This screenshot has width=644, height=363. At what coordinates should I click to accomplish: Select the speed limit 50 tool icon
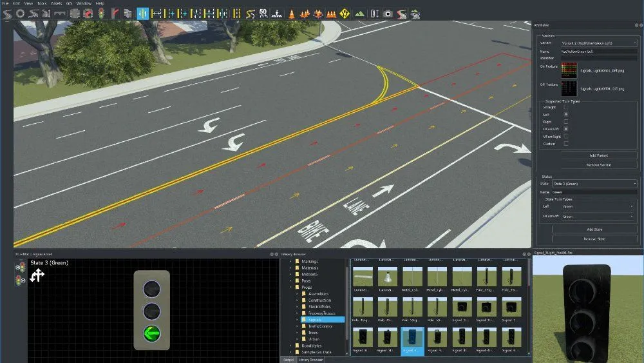point(263,14)
